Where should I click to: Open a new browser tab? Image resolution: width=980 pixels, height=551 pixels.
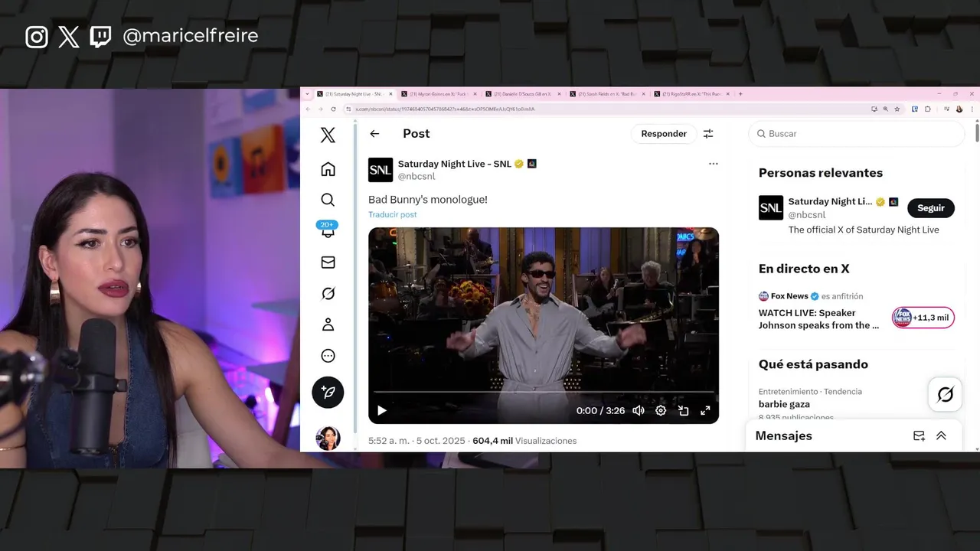pyautogui.click(x=740, y=94)
